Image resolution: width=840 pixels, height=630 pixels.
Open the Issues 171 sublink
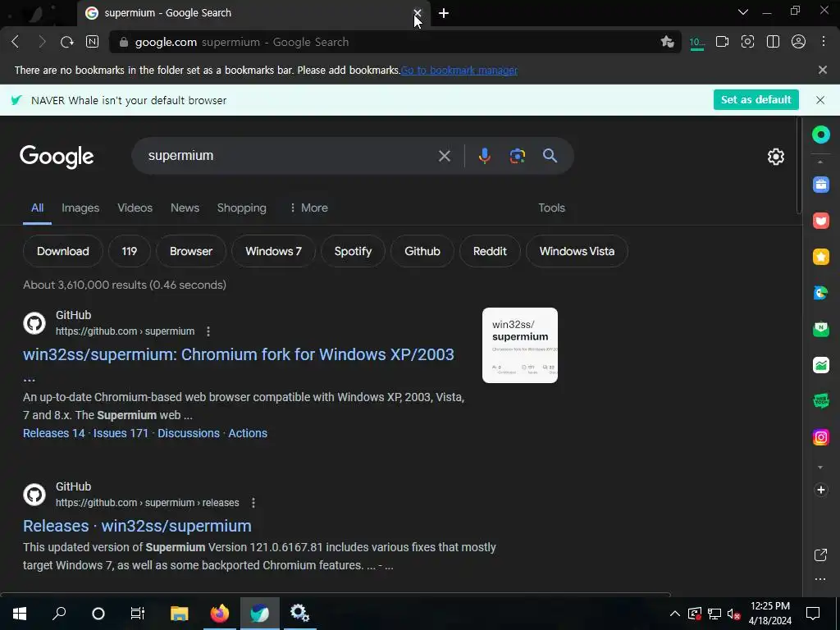pos(121,433)
